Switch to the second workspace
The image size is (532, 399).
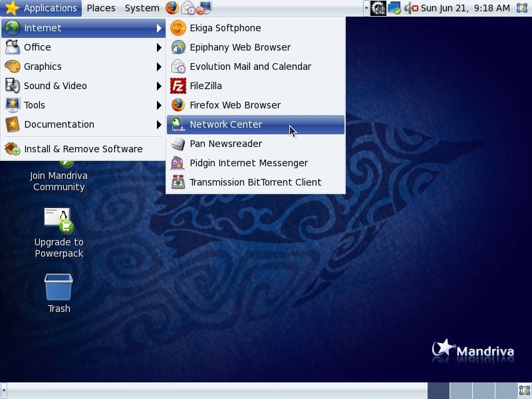tap(461, 391)
